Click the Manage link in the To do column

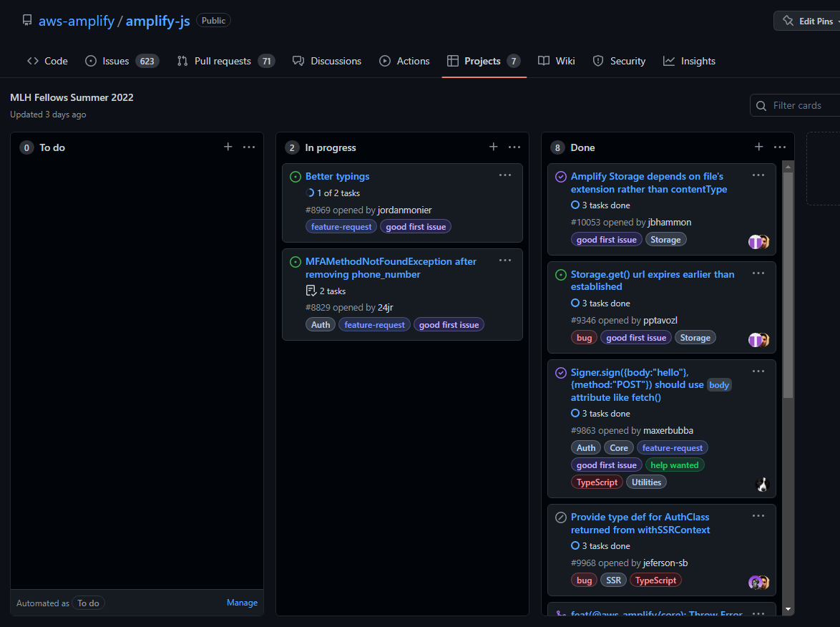point(242,602)
